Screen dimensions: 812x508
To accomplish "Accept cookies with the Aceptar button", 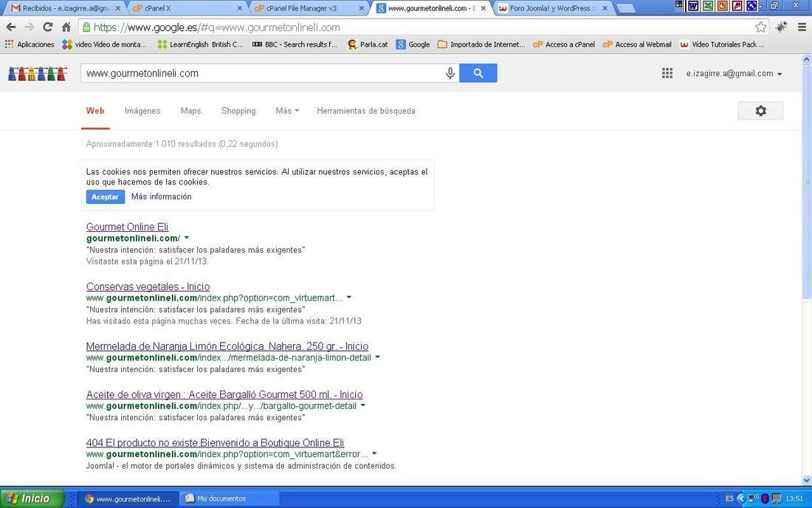I will click(x=105, y=197).
